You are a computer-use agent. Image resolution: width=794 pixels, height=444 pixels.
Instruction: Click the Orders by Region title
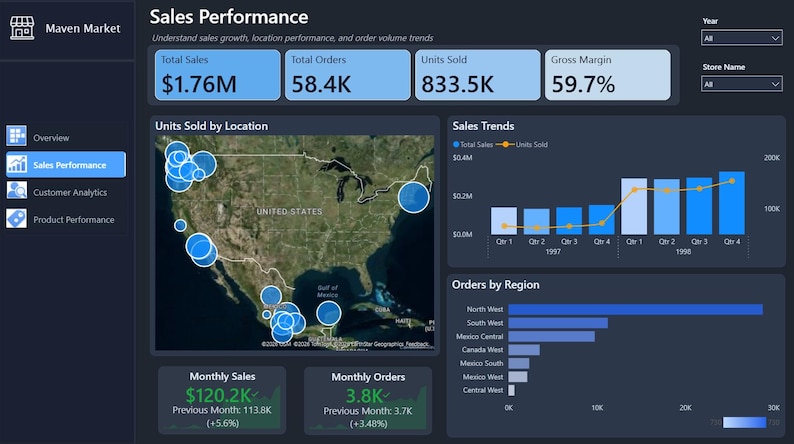tap(495, 285)
